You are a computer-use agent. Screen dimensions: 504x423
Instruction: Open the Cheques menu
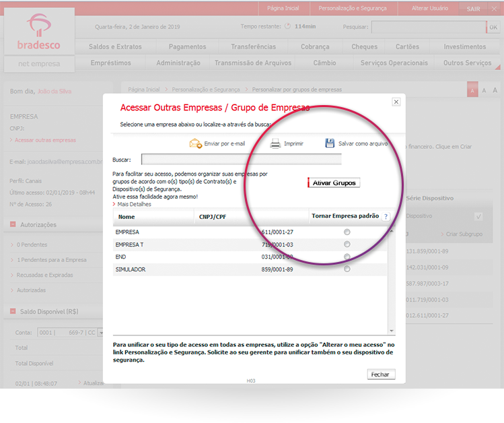pyautogui.click(x=364, y=46)
